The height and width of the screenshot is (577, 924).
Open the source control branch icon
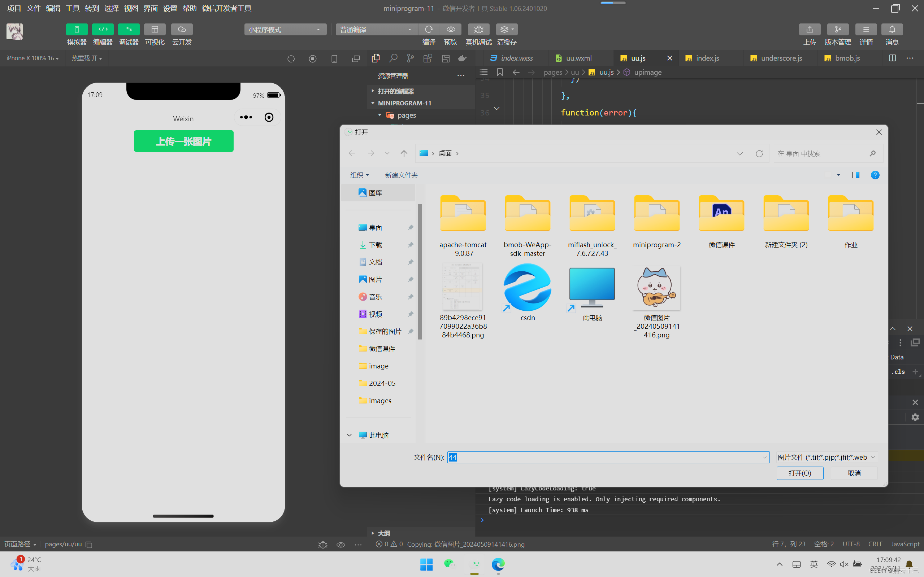pos(411,58)
